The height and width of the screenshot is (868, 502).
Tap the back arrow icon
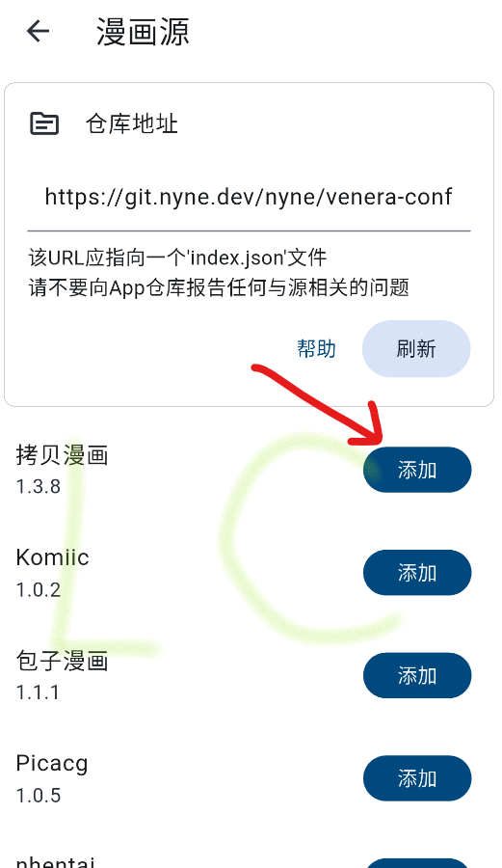39,31
